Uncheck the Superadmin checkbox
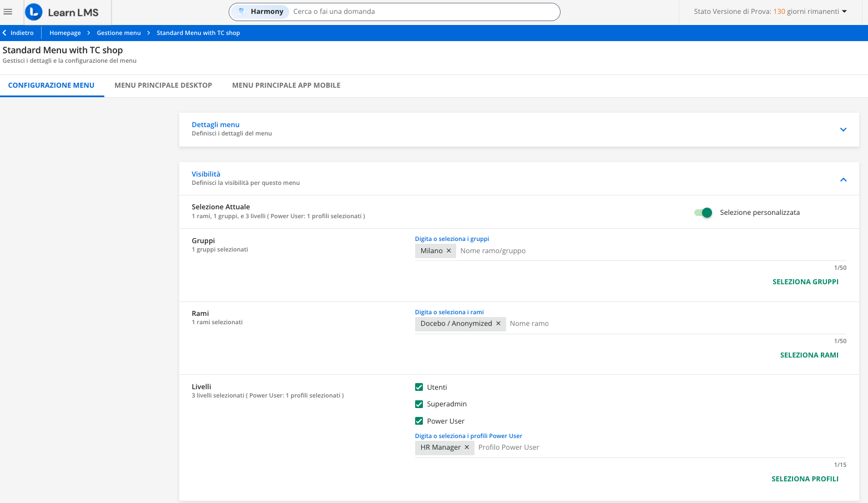This screenshot has height=503, width=868. [x=419, y=404]
